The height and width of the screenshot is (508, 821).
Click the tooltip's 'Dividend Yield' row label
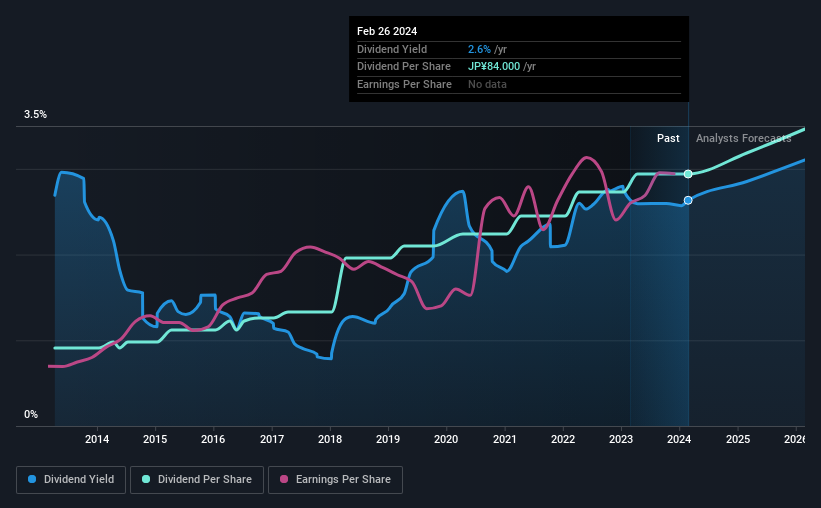click(392, 49)
